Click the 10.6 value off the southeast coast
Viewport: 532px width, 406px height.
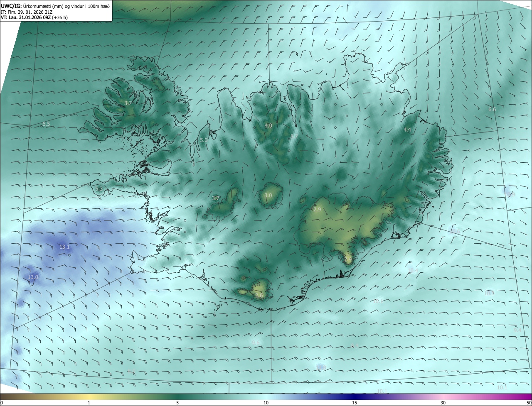point(455,232)
